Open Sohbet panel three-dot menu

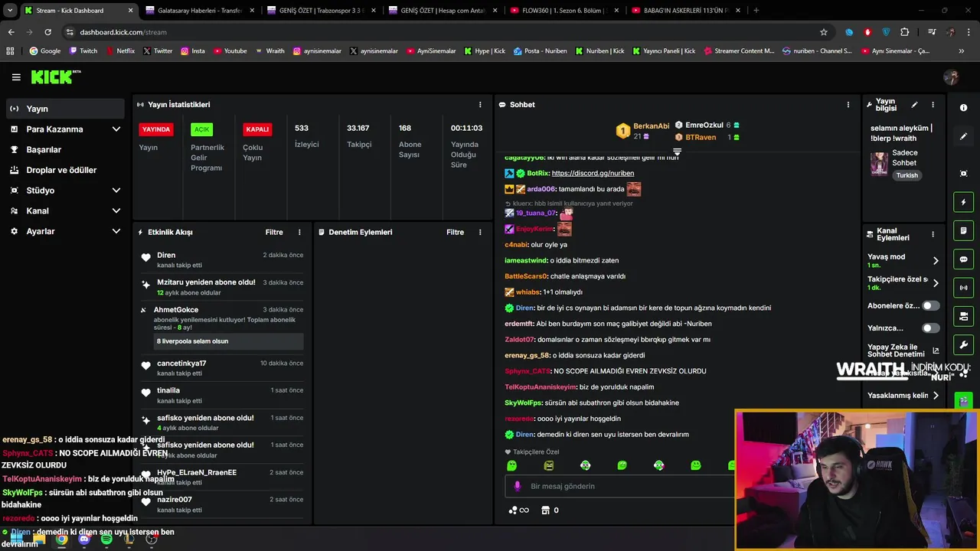[x=848, y=105]
